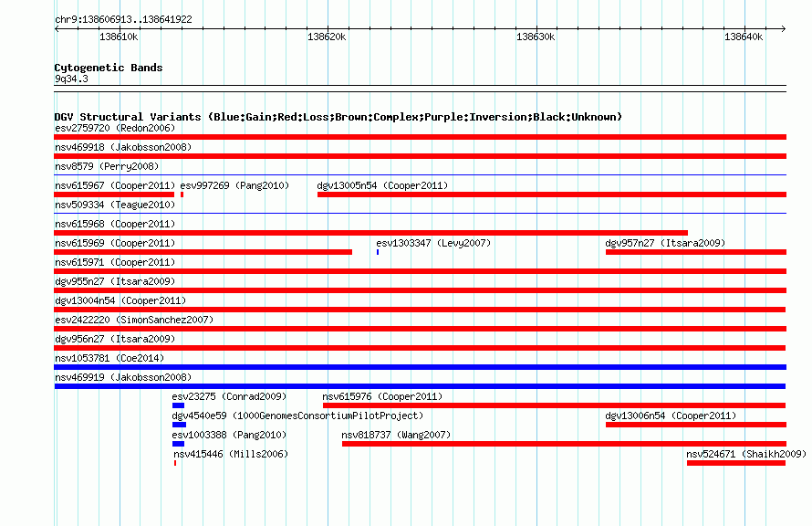This screenshot has width=812, height=526.
Task: Click the esv997269 (Pang2010) label
Action: coord(234,185)
